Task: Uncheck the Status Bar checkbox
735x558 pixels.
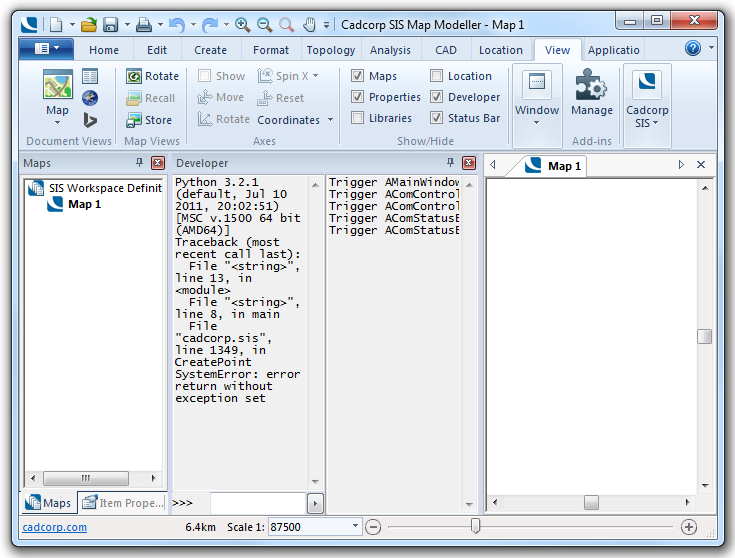Action: pyautogui.click(x=436, y=117)
